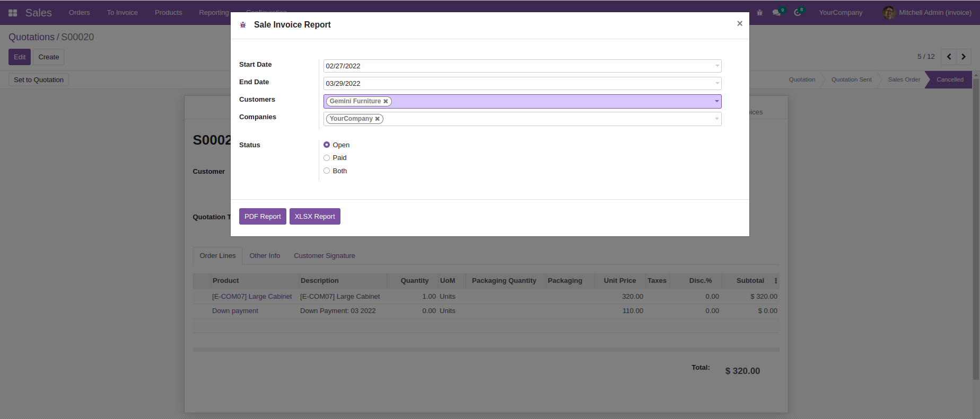Open debug bug icon in top navbar
Viewport: 980px width, 419px height.
[x=759, y=13]
